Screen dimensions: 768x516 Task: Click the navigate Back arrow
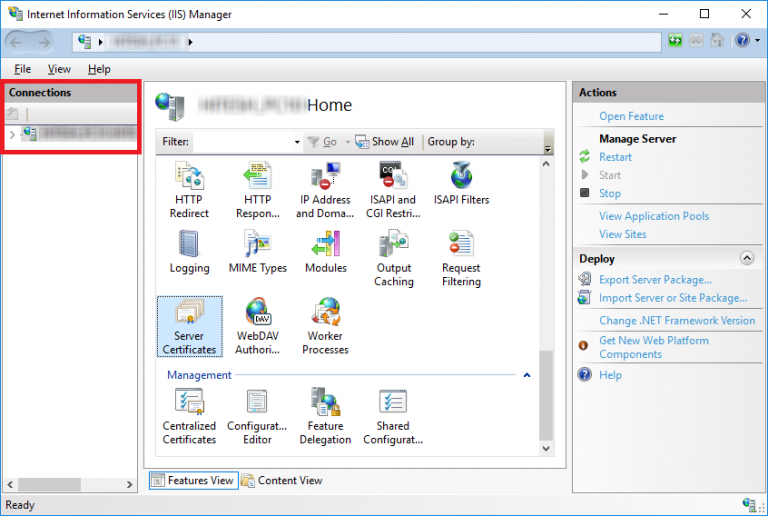pos(16,43)
